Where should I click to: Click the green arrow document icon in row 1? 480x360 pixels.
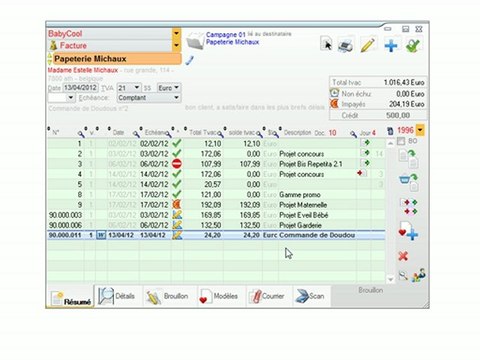pos(365,143)
